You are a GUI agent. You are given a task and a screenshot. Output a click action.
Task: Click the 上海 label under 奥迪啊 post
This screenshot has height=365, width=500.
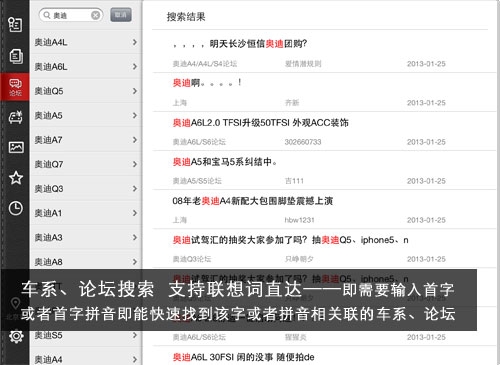(x=180, y=103)
